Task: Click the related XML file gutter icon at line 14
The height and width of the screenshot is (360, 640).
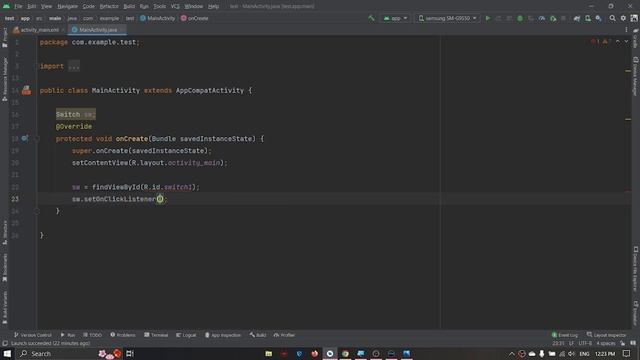Action: [27, 90]
